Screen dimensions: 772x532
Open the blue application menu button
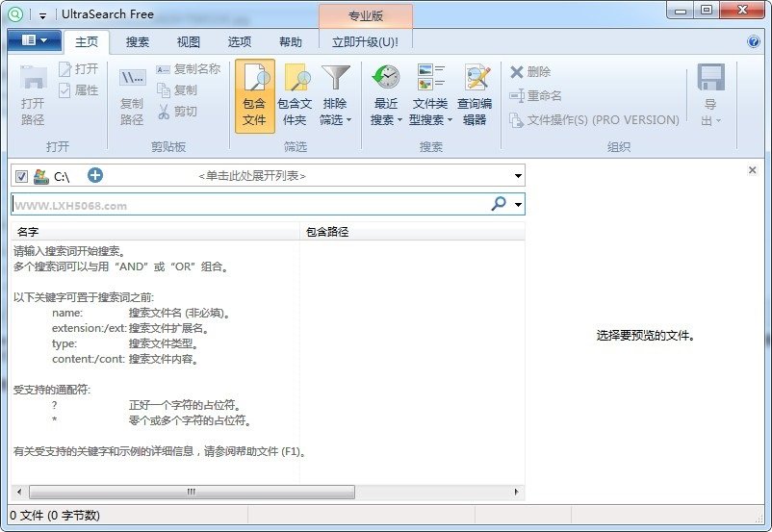point(35,40)
